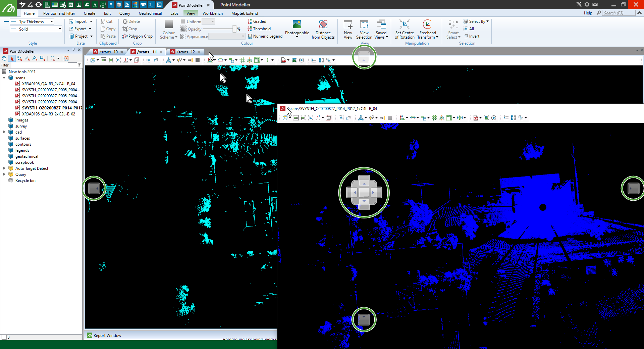The width and height of the screenshot is (644, 349).
Task: Click the Opacity slider handle
Action: coord(234,29)
